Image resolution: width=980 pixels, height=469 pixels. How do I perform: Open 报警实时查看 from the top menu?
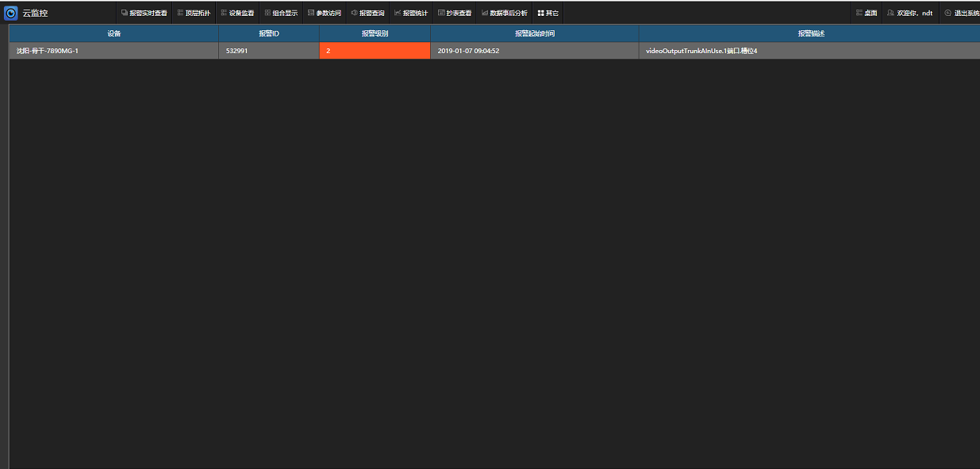point(144,13)
